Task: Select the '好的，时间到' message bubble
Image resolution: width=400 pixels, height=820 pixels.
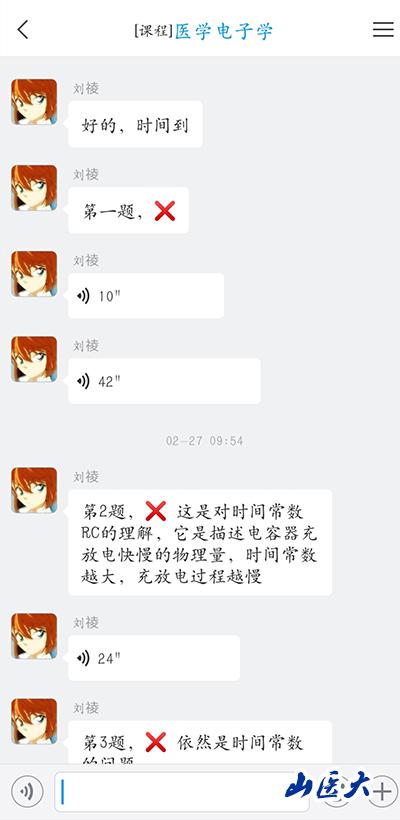Action: tap(135, 124)
